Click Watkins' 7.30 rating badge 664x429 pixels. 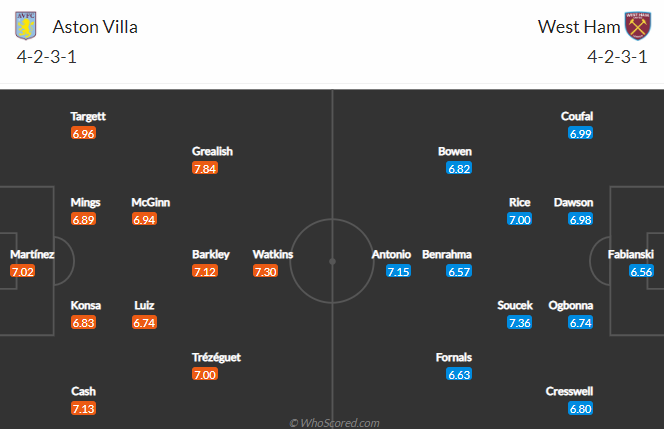266,271
